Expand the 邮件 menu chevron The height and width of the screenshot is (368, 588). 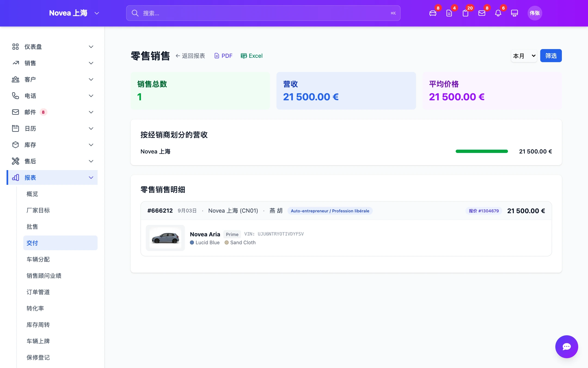(x=91, y=112)
